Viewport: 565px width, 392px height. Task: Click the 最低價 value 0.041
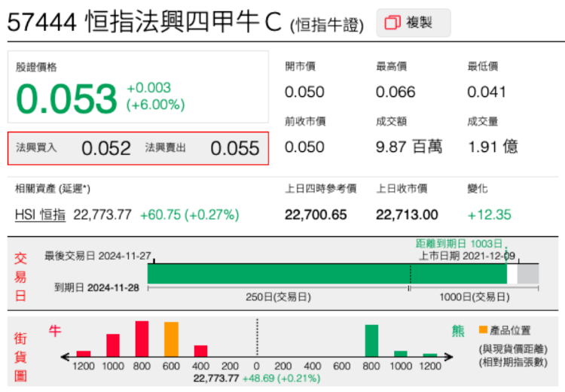pos(487,92)
